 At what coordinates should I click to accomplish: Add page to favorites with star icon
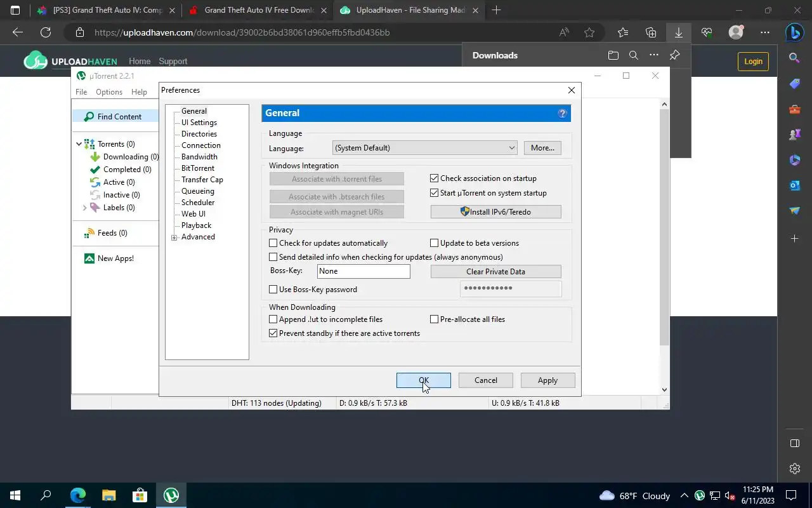589,32
